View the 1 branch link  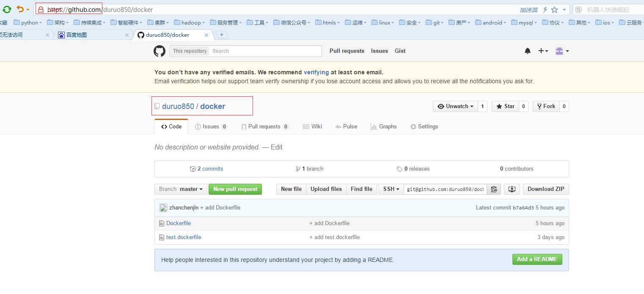(x=309, y=169)
